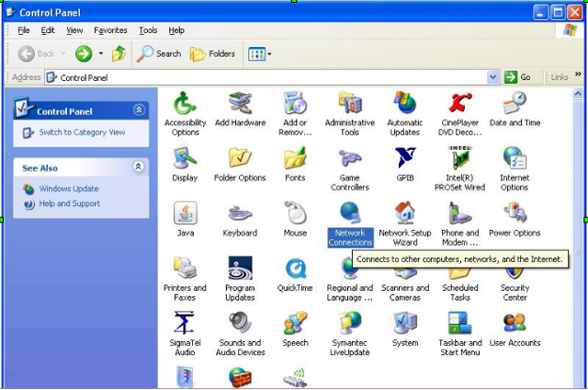Launch the Java control panel icon
This screenshot has width=588, height=390.
click(185, 213)
